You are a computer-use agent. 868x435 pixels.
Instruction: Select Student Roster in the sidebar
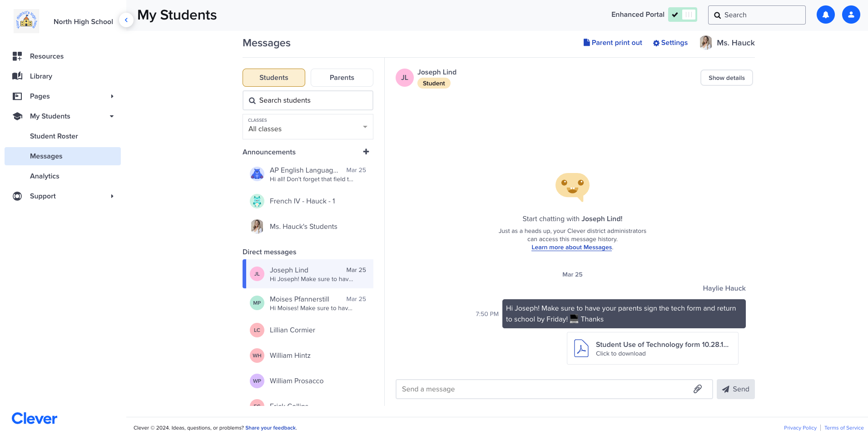[x=54, y=136]
